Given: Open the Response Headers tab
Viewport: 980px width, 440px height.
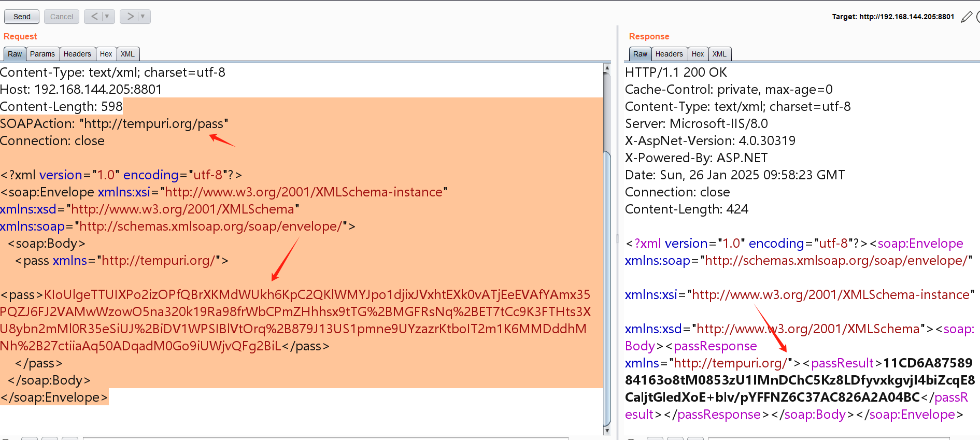Looking at the screenshot, I should [669, 54].
